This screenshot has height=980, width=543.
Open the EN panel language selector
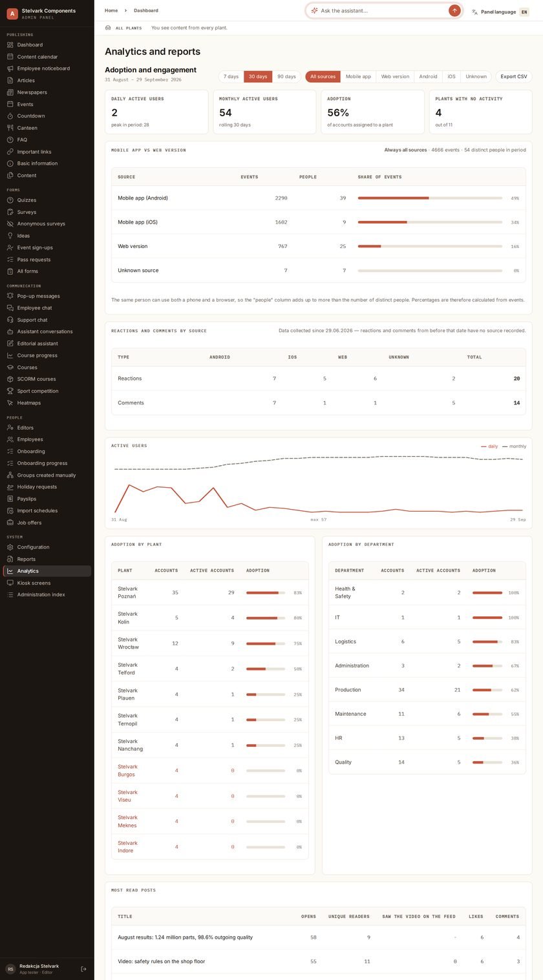pyautogui.click(x=524, y=12)
